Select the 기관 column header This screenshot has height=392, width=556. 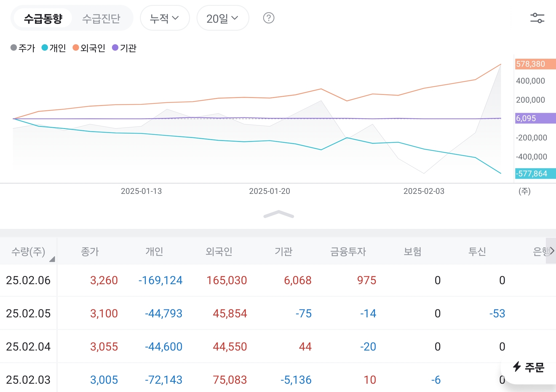[x=284, y=252]
